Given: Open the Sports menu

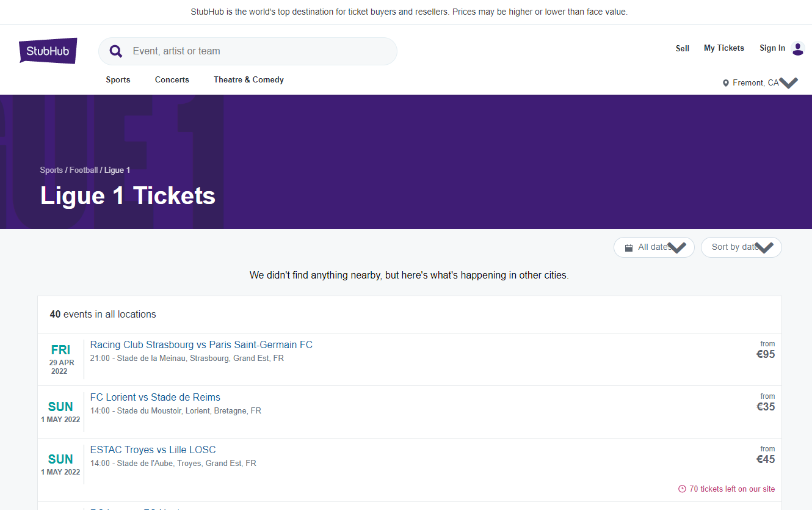Looking at the screenshot, I should click(x=118, y=79).
